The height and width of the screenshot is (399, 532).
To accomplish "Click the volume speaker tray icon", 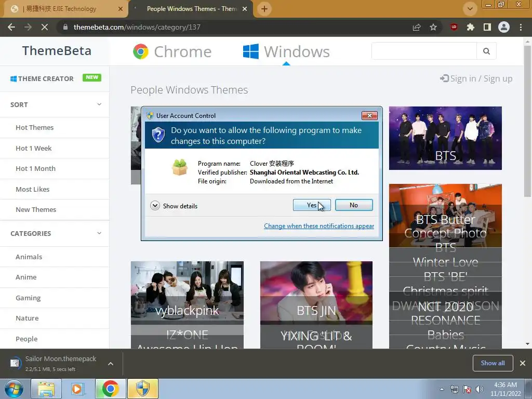I will (x=479, y=389).
